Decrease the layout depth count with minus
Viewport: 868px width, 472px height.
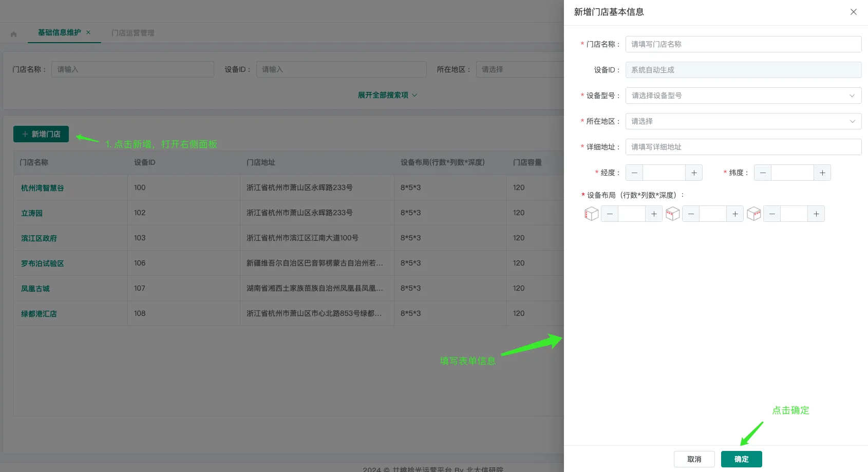(772, 214)
